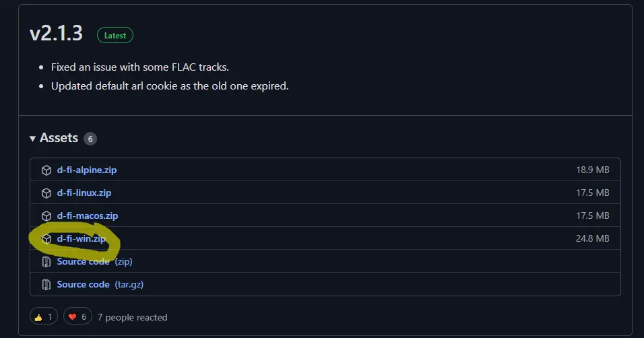Toggle the heart reaction
This screenshot has height=338, width=644.
pos(78,317)
